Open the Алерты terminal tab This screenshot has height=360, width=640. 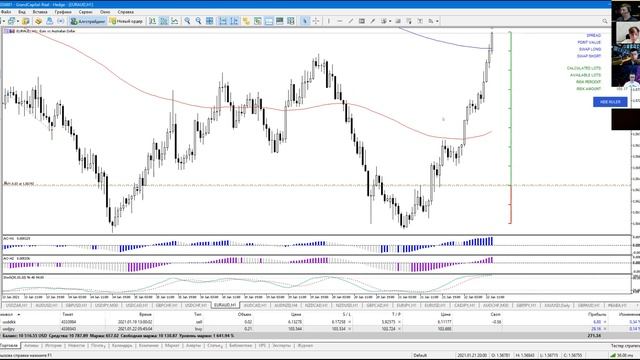click(x=193, y=346)
